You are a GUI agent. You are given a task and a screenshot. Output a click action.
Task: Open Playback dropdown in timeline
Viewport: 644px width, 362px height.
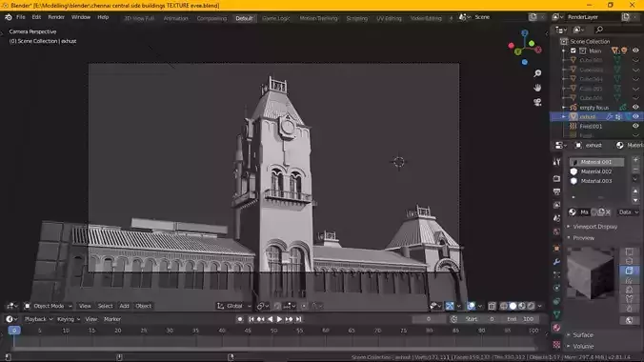click(38, 319)
